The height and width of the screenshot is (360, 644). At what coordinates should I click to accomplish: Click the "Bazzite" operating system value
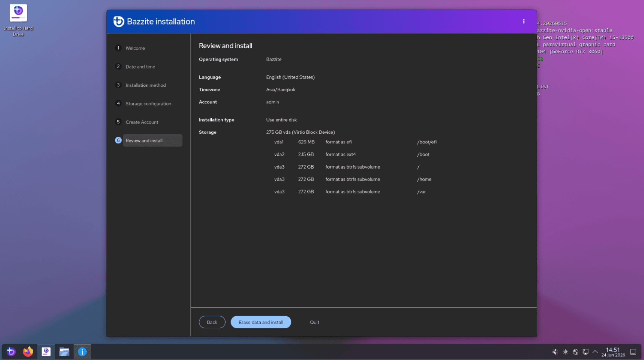[274, 59]
